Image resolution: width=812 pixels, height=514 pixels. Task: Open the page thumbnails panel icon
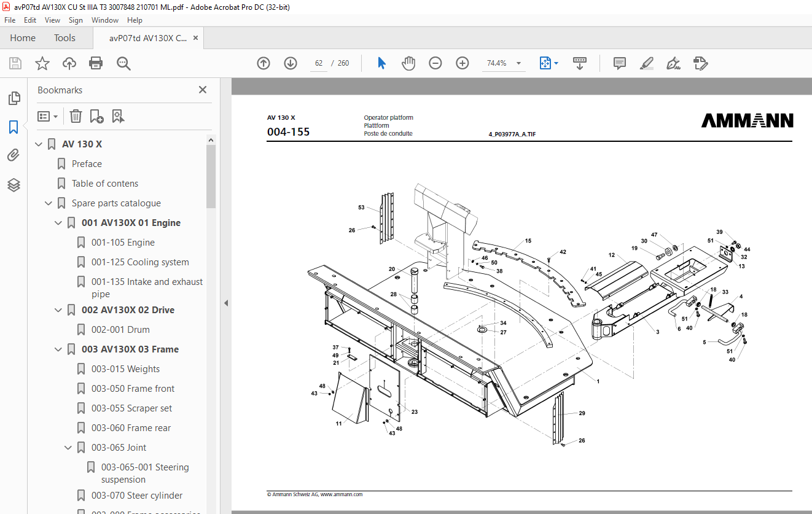(14, 98)
